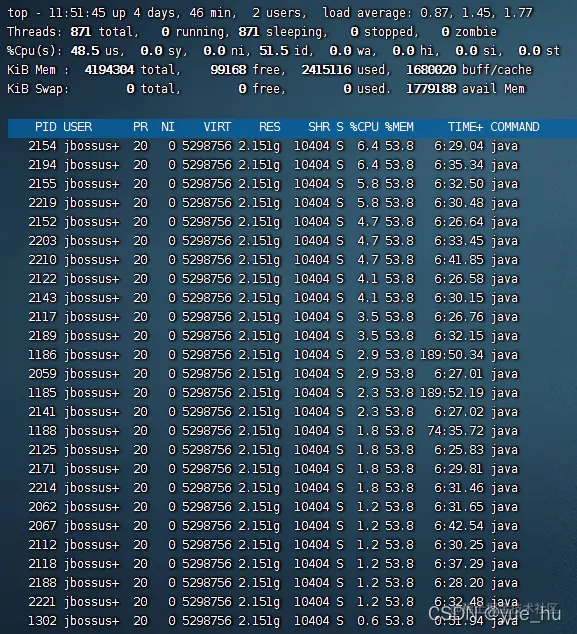The height and width of the screenshot is (634, 577).
Task: Click the time value 6:42.54
Action: pos(459,526)
